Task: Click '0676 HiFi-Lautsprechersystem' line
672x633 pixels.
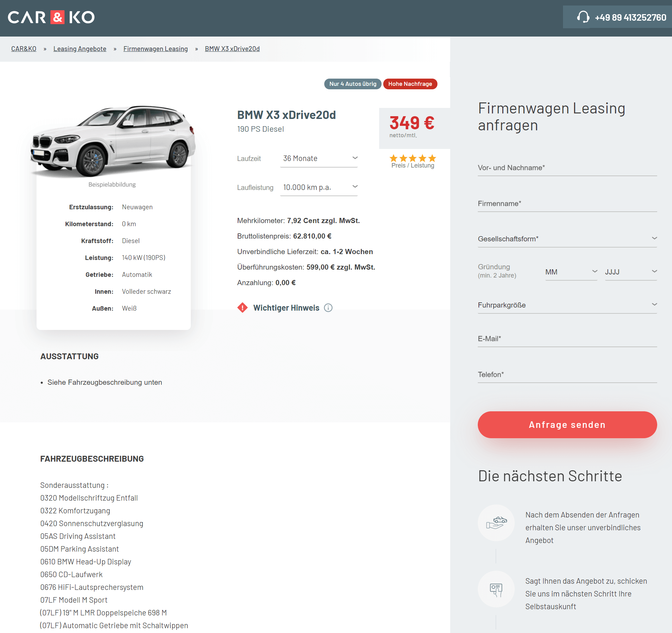Action: 92,587
